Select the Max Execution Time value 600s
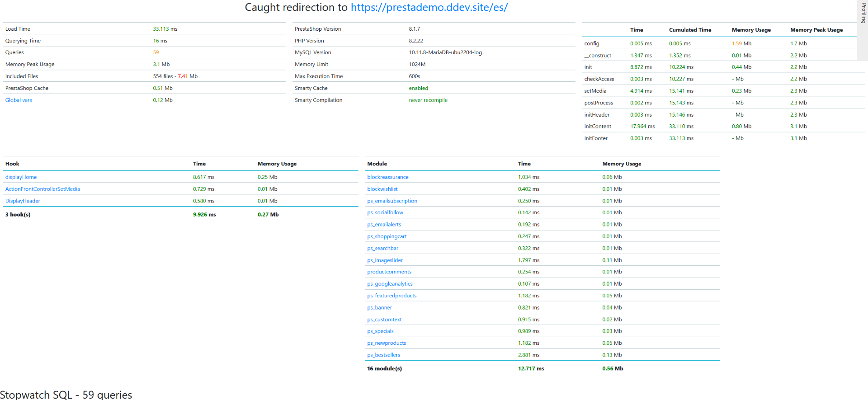This screenshot has height=400, width=868. (415, 76)
